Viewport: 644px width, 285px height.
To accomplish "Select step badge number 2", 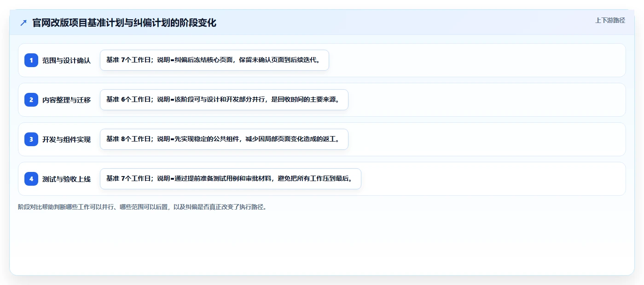I will 31,100.
